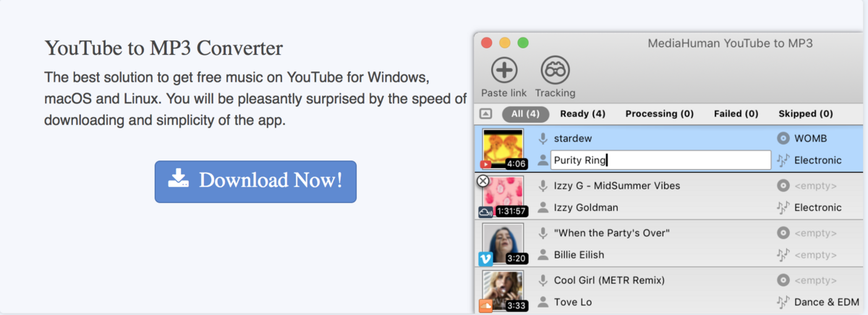This screenshot has height=315, width=868.
Task: Click the empty album field of When the Party's Over
Action: pyautogui.click(x=816, y=233)
